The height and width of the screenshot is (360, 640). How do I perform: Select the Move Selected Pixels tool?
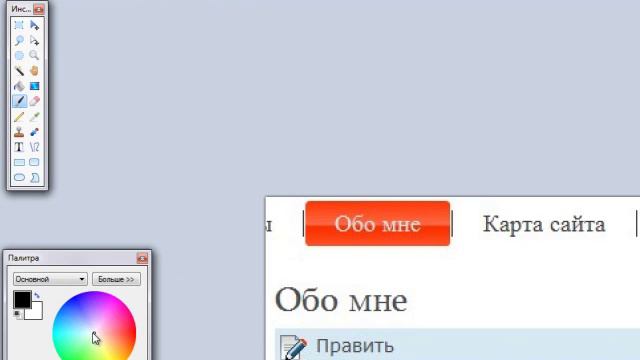tap(35, 25)
